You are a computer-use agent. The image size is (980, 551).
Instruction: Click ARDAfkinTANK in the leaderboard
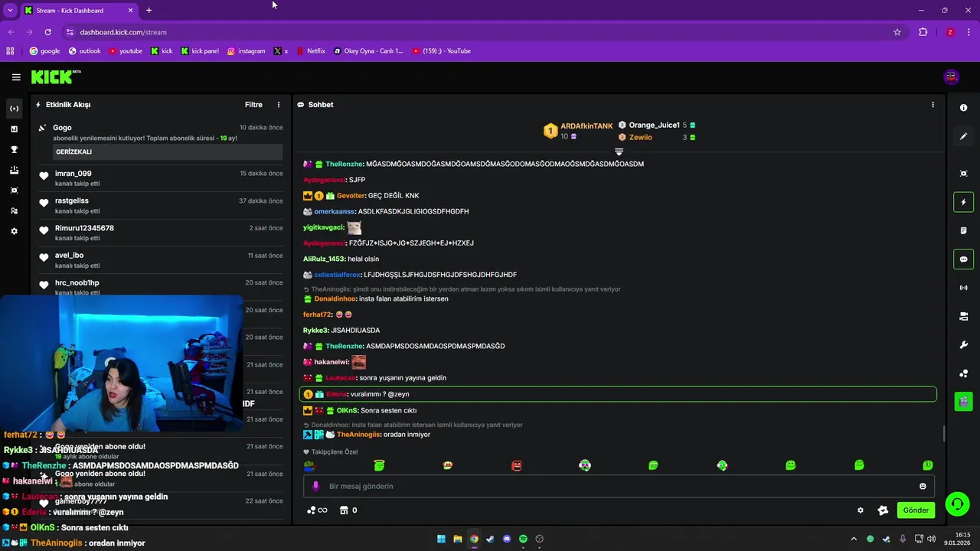(x=586, y=126)
